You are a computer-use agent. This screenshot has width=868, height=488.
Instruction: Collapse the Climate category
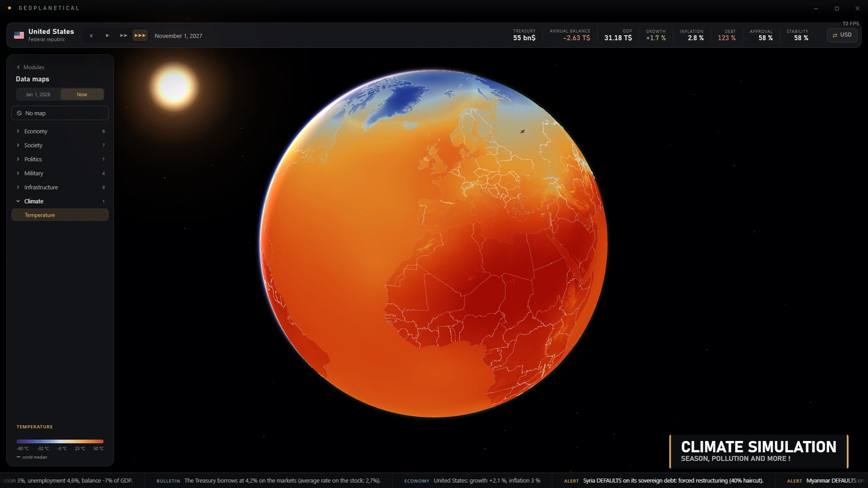click(x=60, y=201)
